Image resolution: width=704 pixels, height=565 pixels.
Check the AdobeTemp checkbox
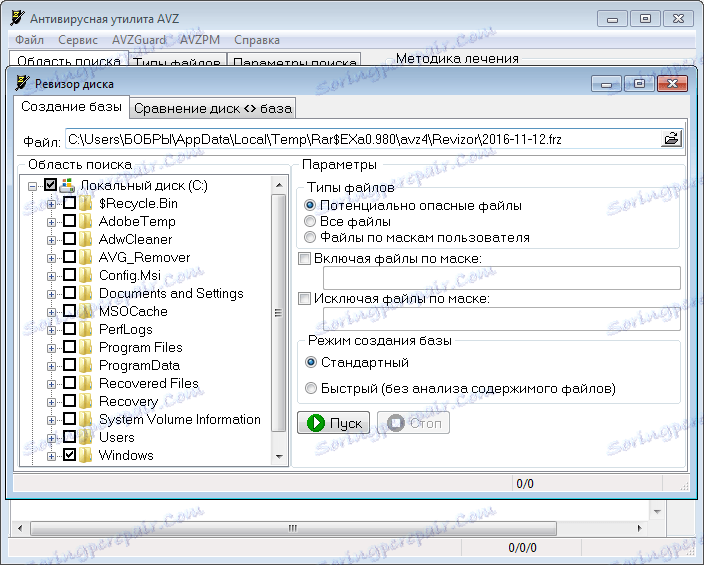69,221
